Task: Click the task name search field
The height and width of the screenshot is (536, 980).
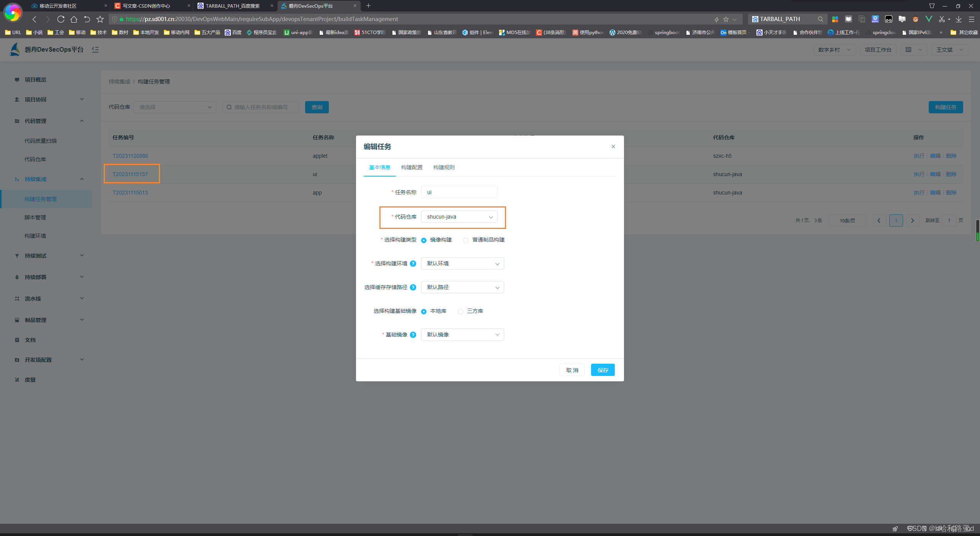Action: click(x=261, y=107)
